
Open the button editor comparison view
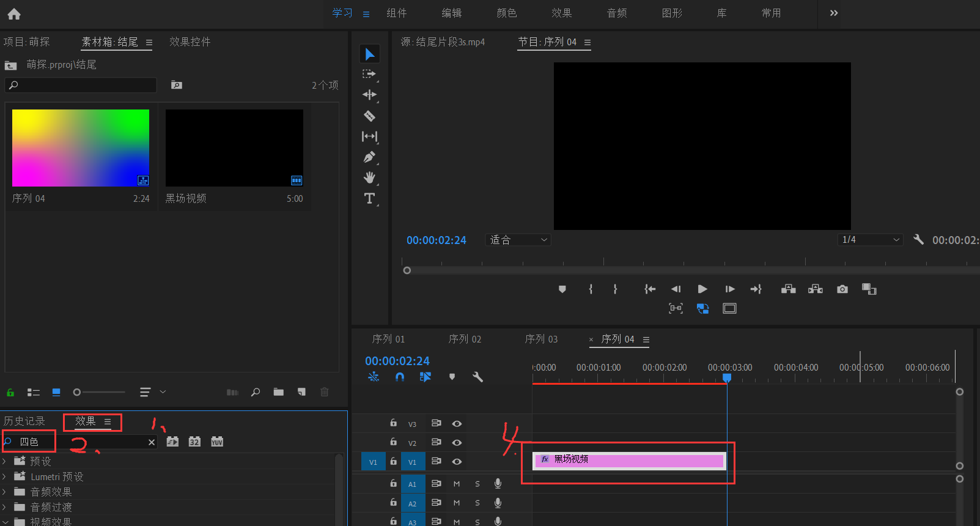click(x=869, y=289)
